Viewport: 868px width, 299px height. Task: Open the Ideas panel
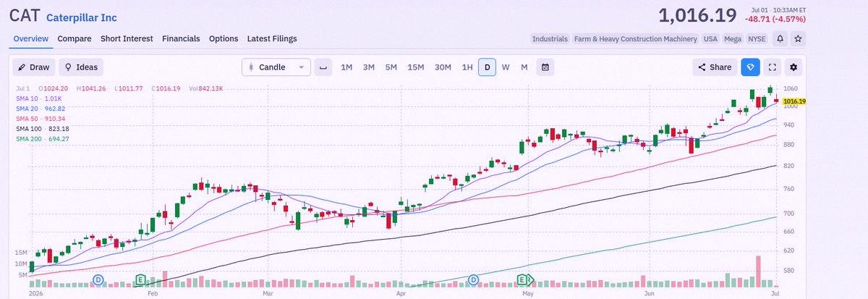pos(81,67)
